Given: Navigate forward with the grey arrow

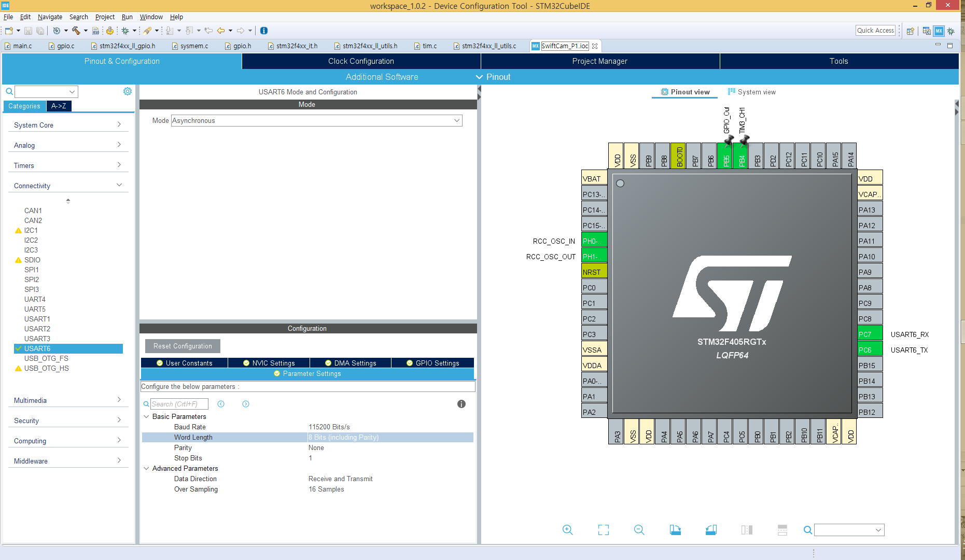Looking at the screenshot, I should (x=240, y=31).
